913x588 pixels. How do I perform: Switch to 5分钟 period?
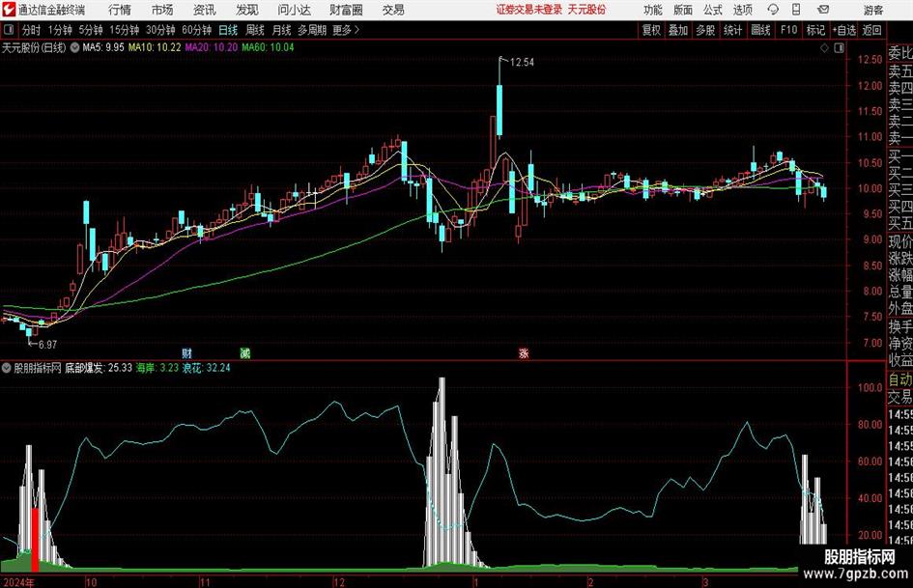tap(90, 30)
